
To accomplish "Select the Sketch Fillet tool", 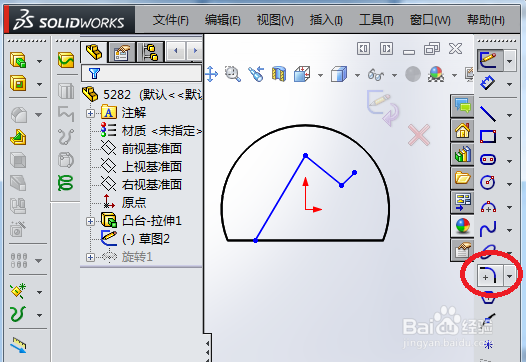I will click(490, 275).
